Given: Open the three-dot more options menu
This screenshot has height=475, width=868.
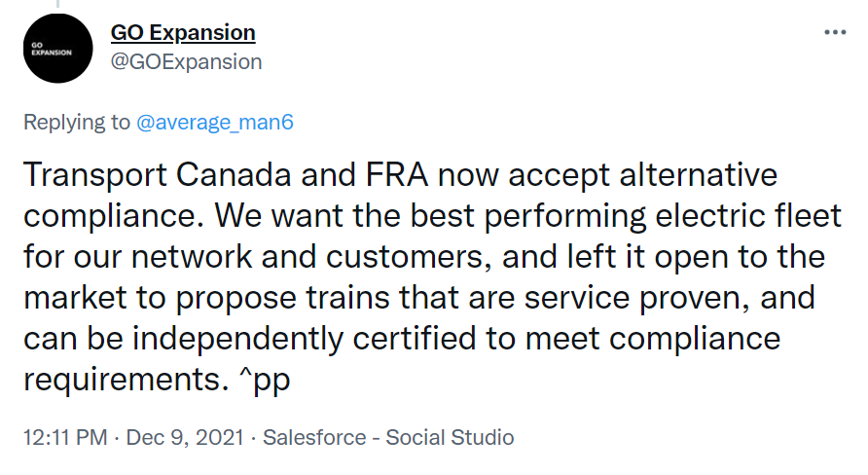Looking at the screenshot, I should (x=835, y=32).
